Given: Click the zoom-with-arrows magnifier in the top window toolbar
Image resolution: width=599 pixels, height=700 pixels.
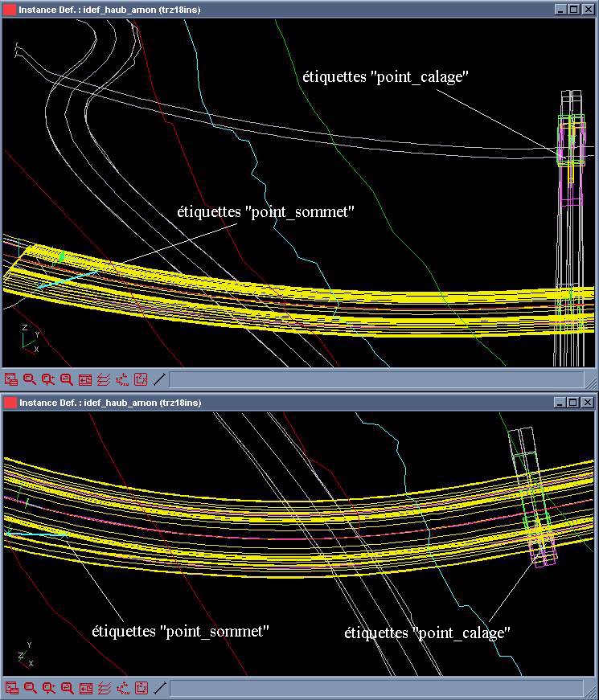Looking at the screenshot, I should point(47,379).
